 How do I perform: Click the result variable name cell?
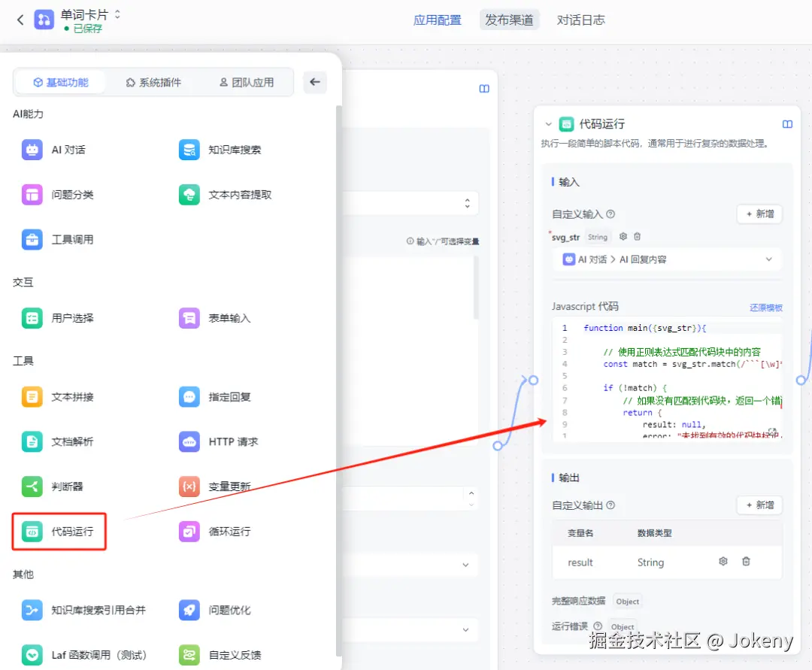(x=580, y=562)
